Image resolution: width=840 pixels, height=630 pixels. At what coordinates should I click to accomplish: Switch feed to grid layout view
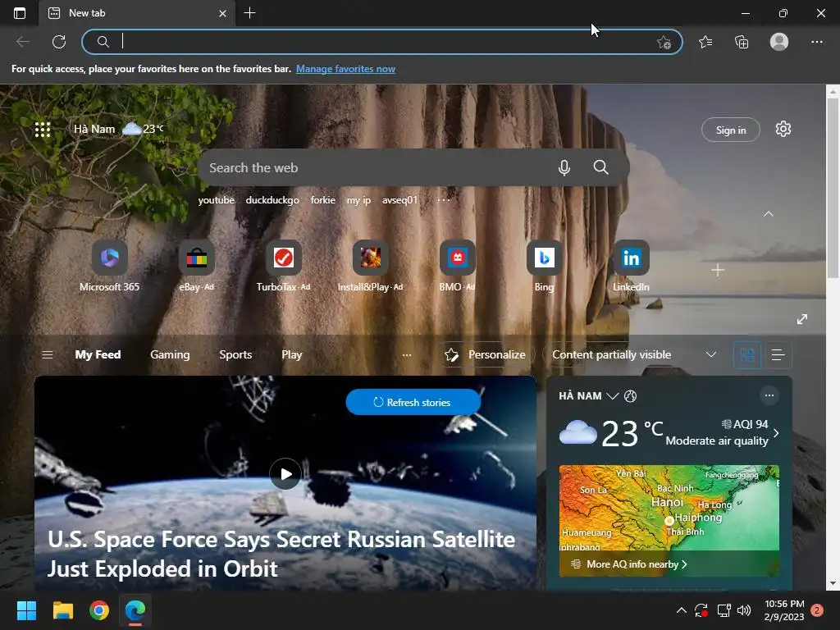[x=746, y=354]
